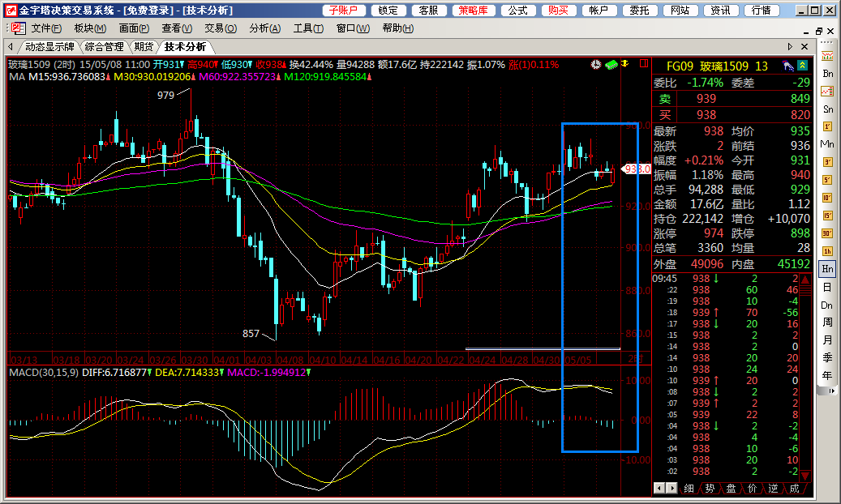This screenshot has height=504, width=841.
Task: Open the 板块(M) menu
Action: point(90,28)
